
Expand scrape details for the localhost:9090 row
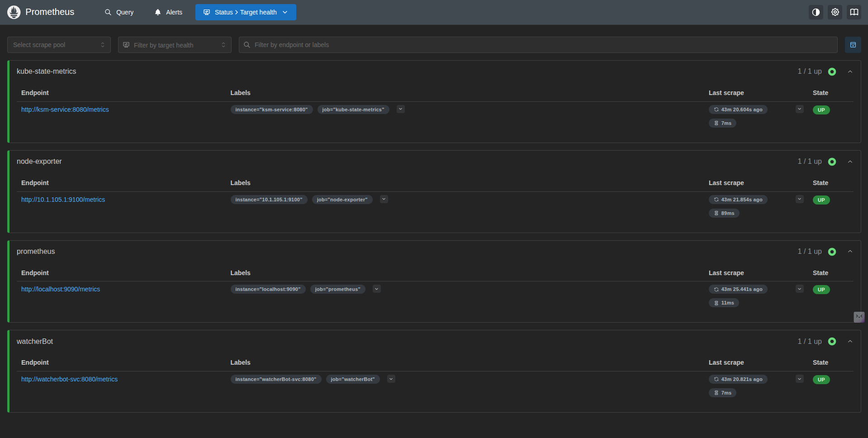pos(799,289)
